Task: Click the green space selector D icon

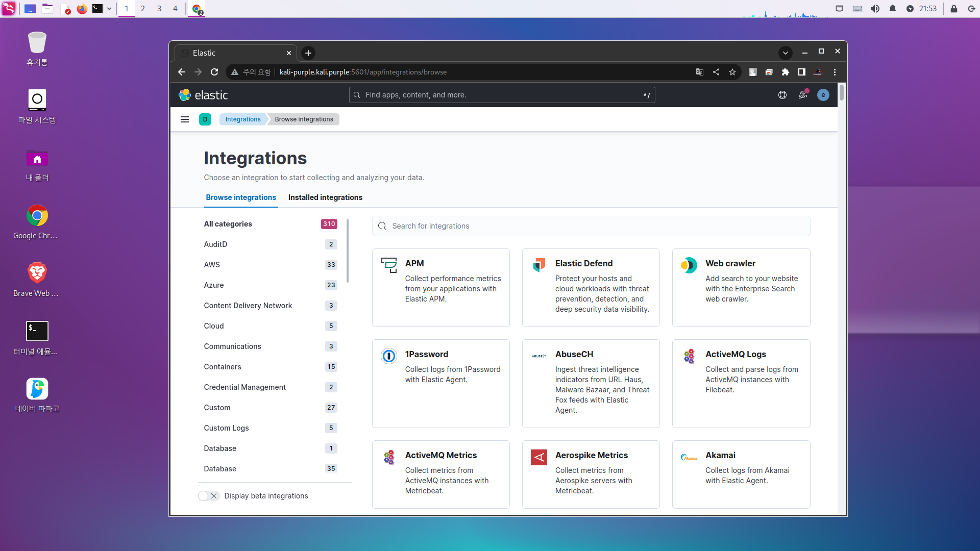Action: tap(205, 119)
